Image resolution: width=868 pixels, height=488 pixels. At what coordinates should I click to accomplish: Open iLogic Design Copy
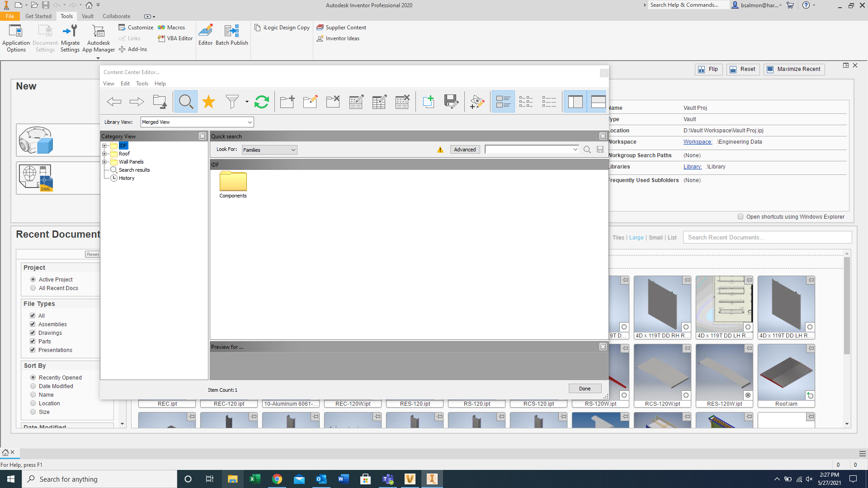click(x=282, y=27)
